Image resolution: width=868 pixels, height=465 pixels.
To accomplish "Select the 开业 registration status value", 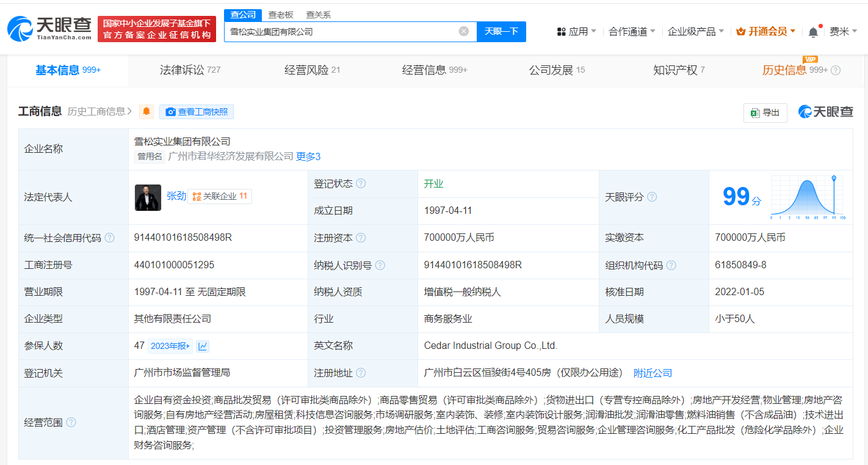I will 434,184.
